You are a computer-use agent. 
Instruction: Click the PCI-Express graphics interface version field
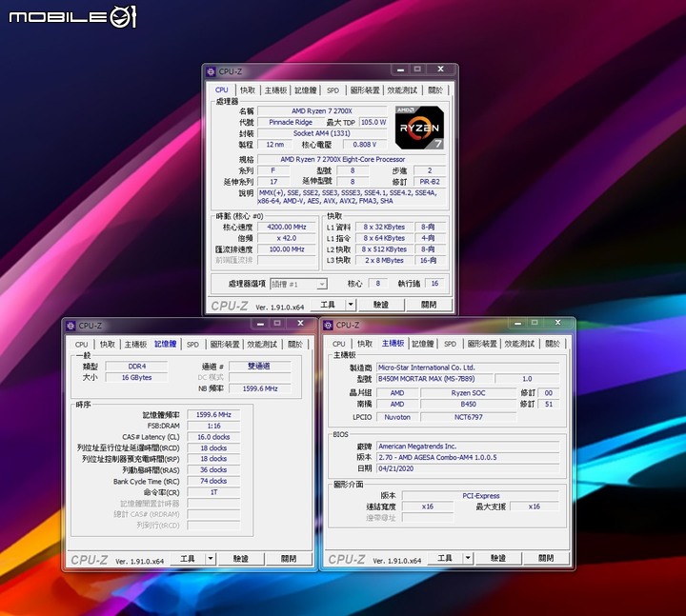click(x=481, y=496)
